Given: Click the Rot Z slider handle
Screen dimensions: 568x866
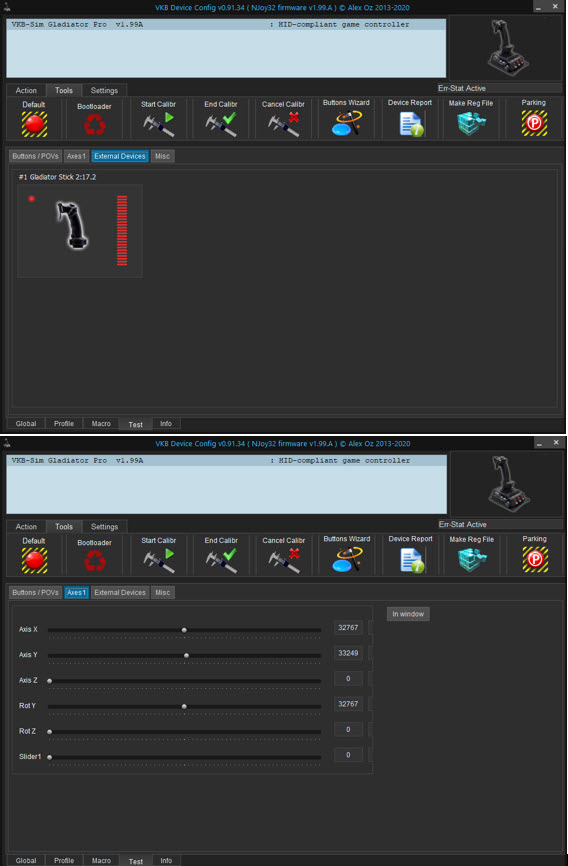Looking at the screenshot, I should [x=49, y=732].
